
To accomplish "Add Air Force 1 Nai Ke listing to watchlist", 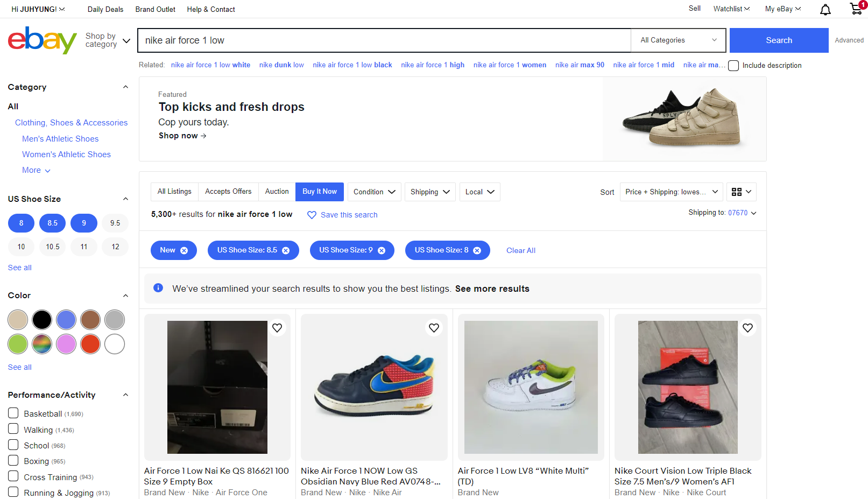I will pyautogui.click(x=277, y=328).
